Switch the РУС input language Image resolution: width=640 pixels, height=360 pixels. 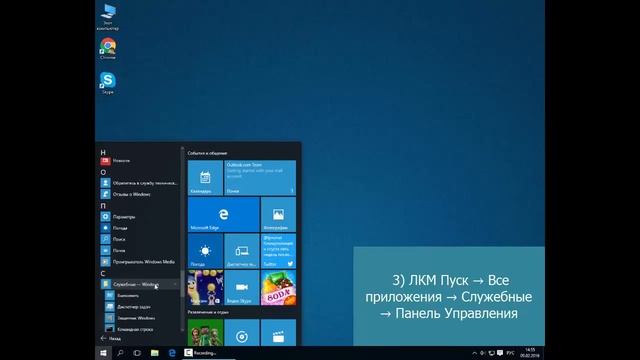511,353
